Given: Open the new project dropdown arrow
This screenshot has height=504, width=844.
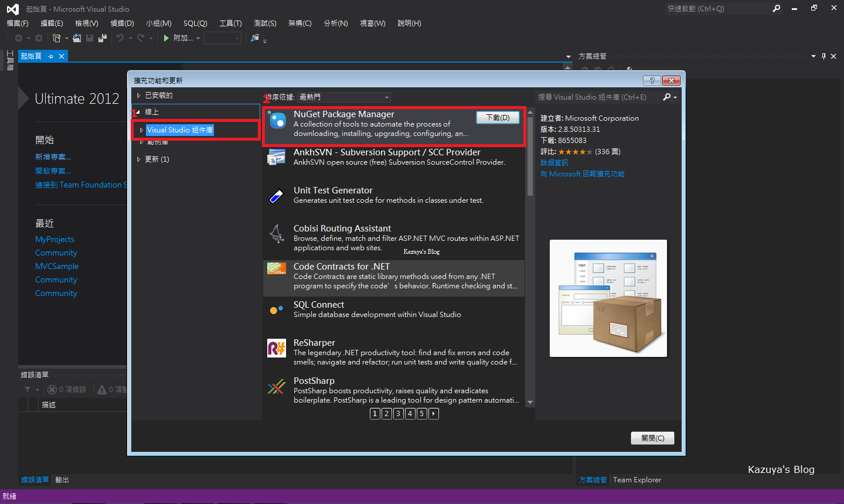Looking at the screenshot, I should pos(66,39).
